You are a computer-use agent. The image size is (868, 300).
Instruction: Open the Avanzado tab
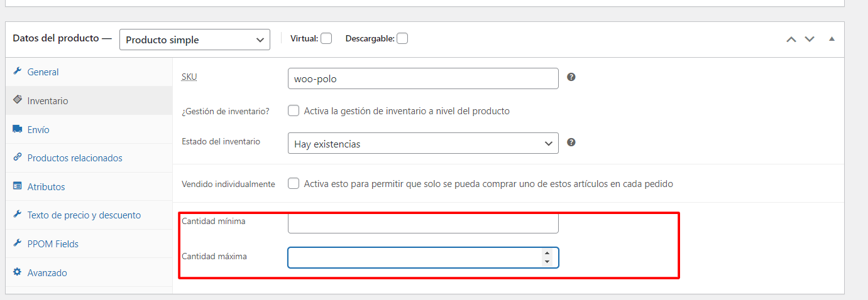[x=89, y=272]
